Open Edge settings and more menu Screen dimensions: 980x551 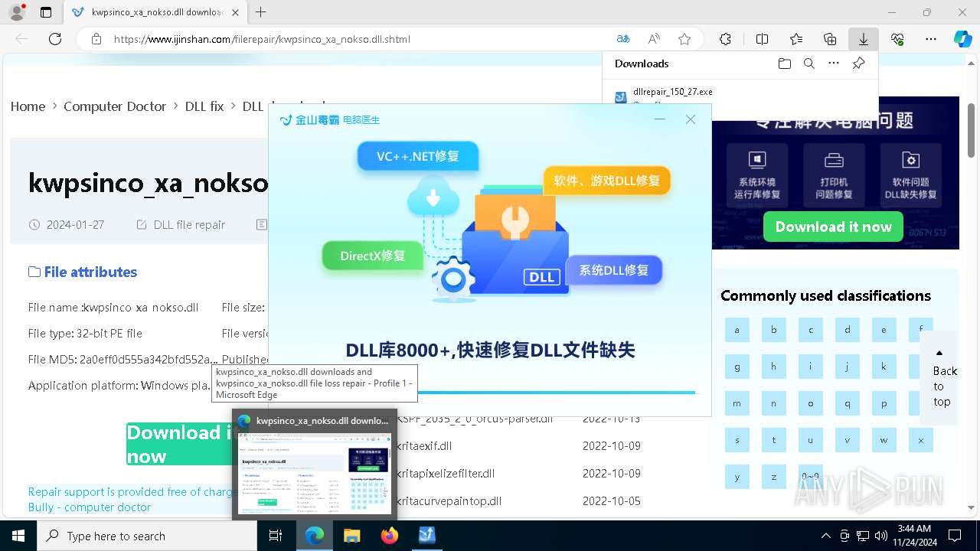coord(931,39)
